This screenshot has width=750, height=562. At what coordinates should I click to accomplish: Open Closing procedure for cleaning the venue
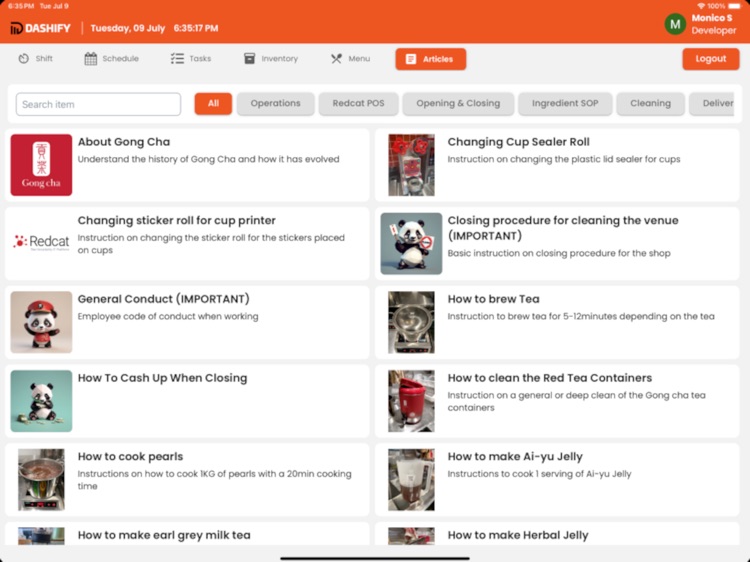(557, 243)
